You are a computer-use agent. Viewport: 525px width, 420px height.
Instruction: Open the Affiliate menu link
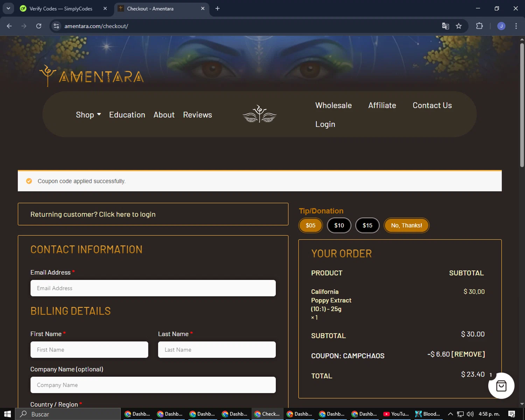[x=382, y=105]
